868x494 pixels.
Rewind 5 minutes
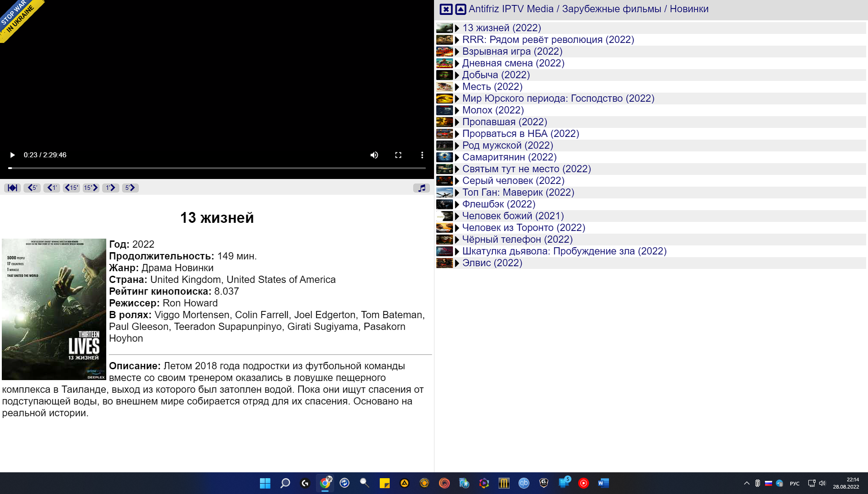point(32,188)
